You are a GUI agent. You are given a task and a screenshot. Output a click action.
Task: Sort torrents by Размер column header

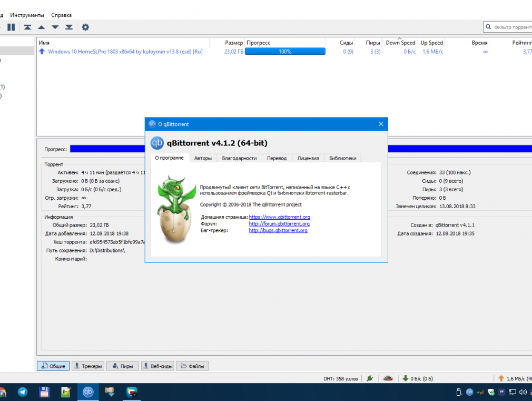[x=228, y=43]
